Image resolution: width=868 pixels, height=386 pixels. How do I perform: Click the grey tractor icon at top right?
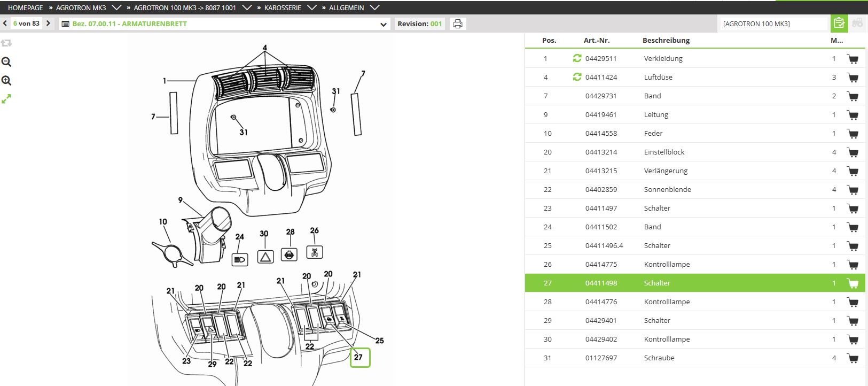tap(857, 24)
